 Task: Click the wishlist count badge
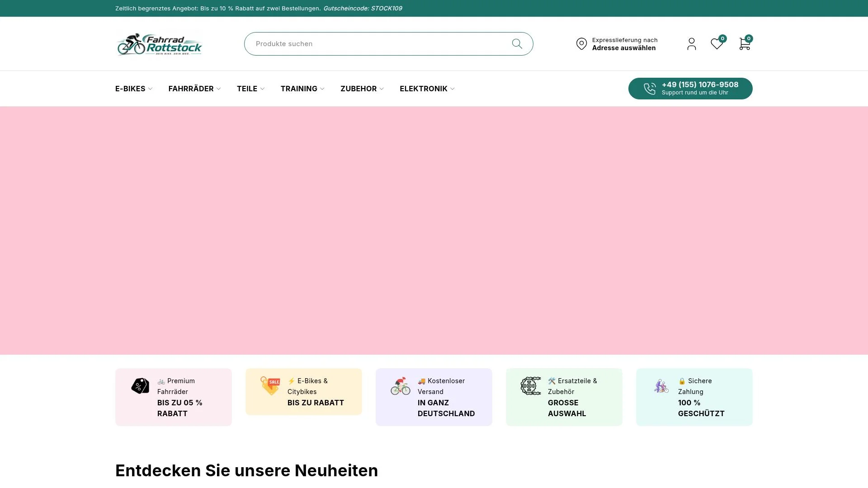pos(722,38)
